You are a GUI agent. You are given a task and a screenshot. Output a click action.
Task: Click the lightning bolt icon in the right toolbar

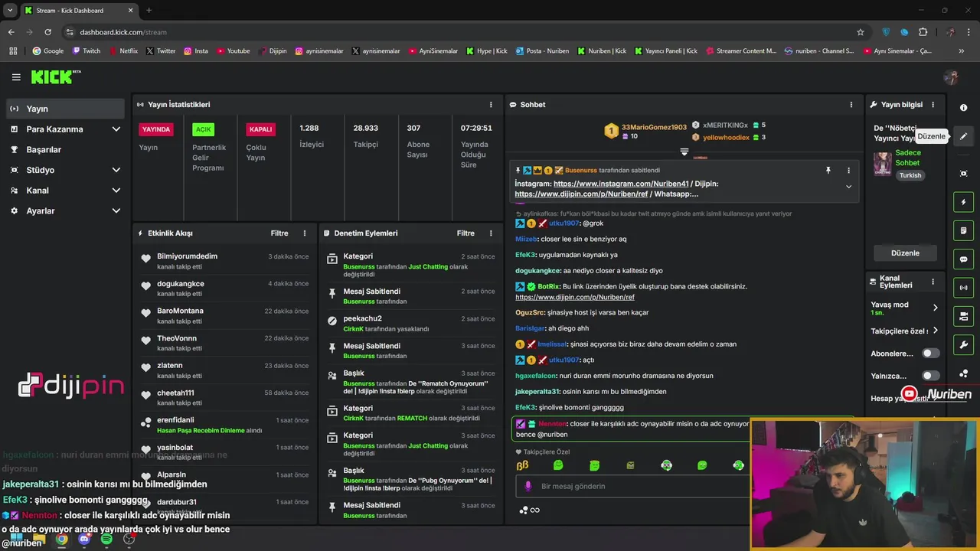pos(963,202)
